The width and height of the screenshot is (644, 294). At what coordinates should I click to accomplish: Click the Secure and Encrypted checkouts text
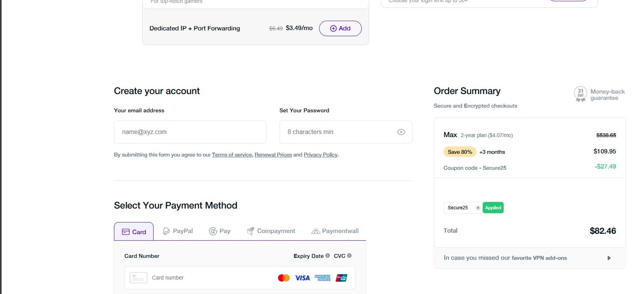coord(475,106)
